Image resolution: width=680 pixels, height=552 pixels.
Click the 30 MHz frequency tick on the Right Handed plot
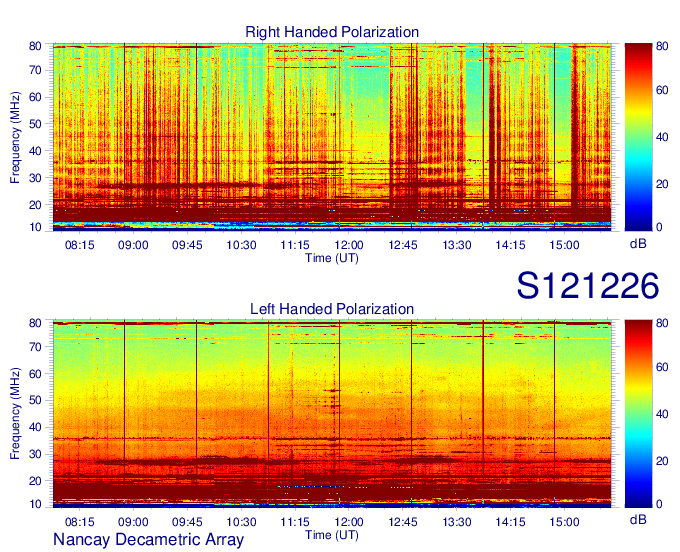pos(35,178)
